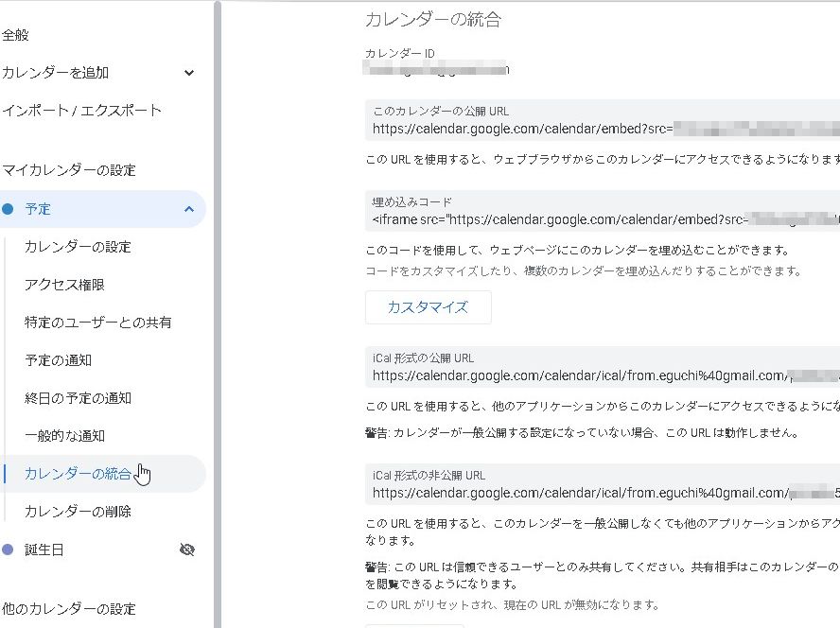Click the このカレンダーの公開 URL field
This screenshot has width=840, height=628.
pos(602,129)
